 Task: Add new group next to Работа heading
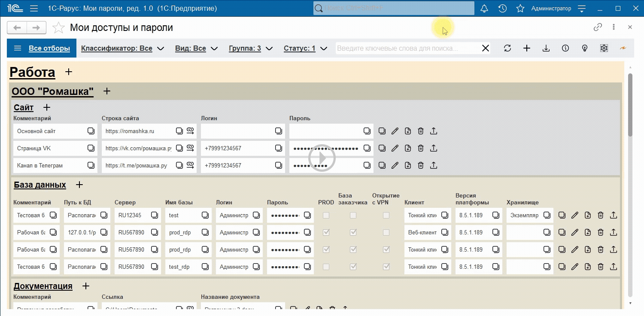pyautogui.click(x=69, y=72)
